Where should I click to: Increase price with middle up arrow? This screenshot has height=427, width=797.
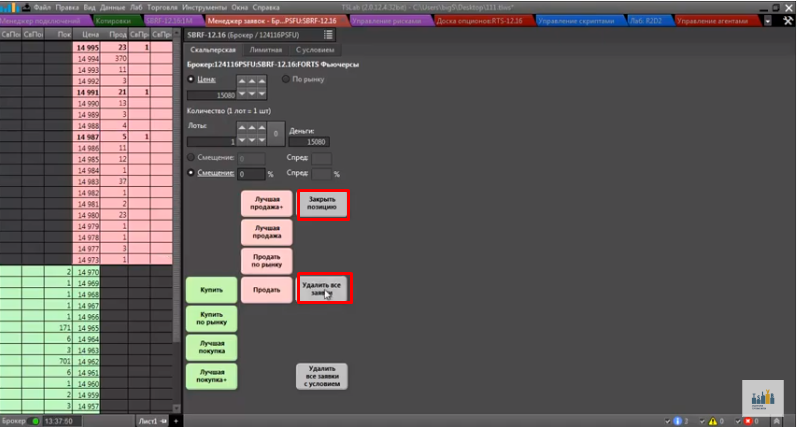[252, 81]
